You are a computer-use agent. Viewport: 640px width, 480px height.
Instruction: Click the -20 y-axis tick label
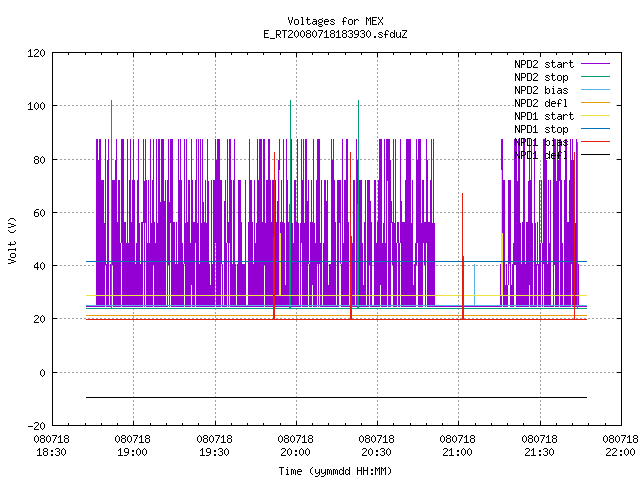pyautogui.click(x=36, y=426)
